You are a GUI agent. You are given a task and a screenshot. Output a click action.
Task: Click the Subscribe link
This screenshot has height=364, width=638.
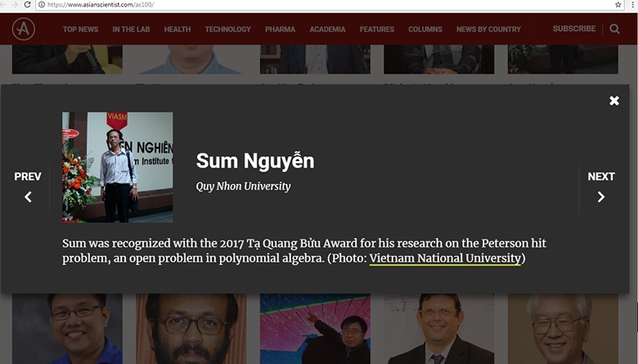573,29
